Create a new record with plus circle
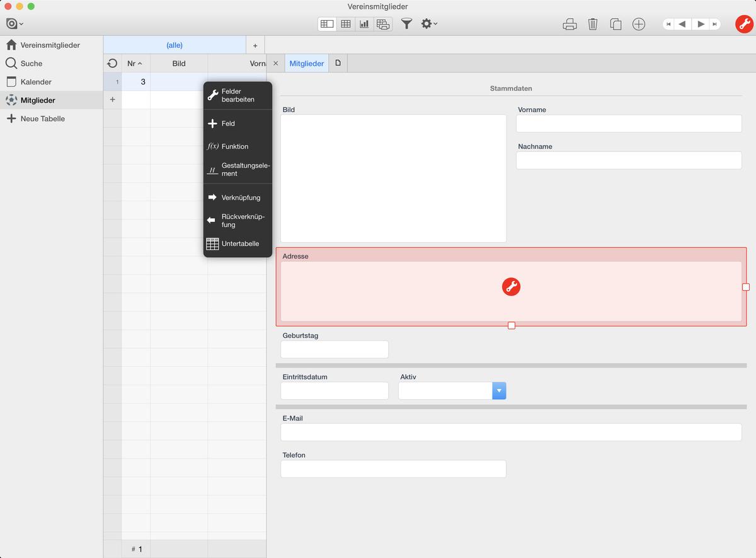Image resolution: width=756 pixels, height=558 pixels. [639, 24]
